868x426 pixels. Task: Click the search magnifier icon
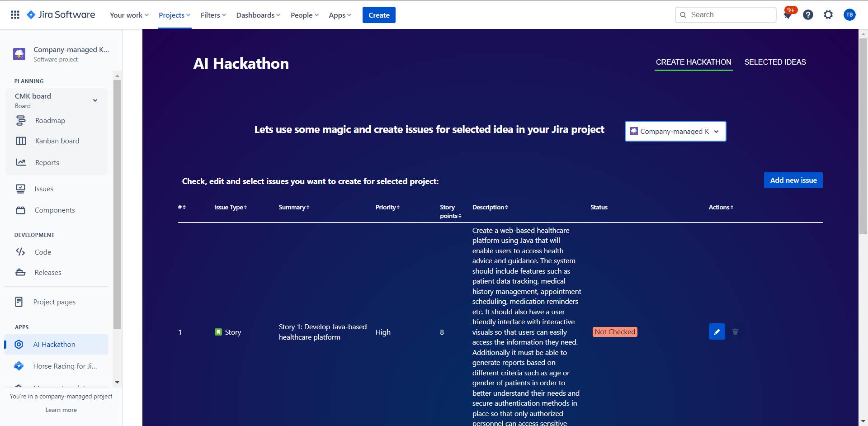pyautogui.click(x=683, y=15)
